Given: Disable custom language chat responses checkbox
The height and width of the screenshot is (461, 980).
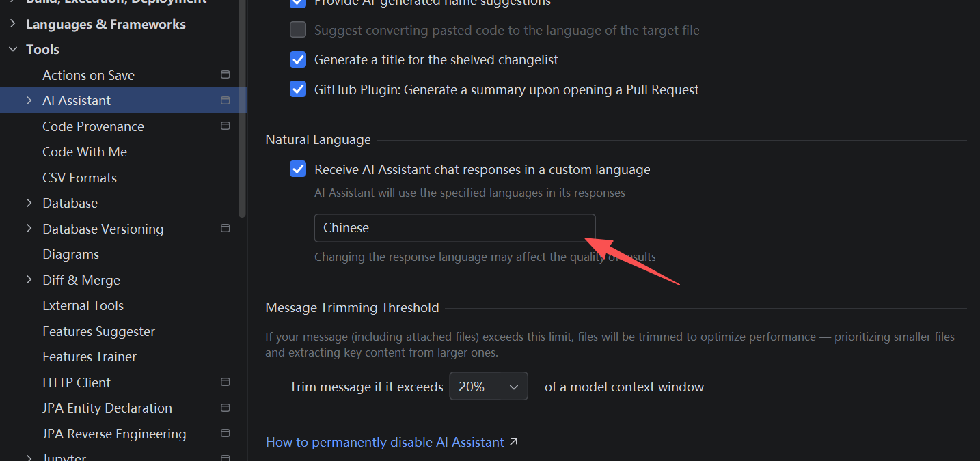Looking at the screenshot, I should 298,169.
